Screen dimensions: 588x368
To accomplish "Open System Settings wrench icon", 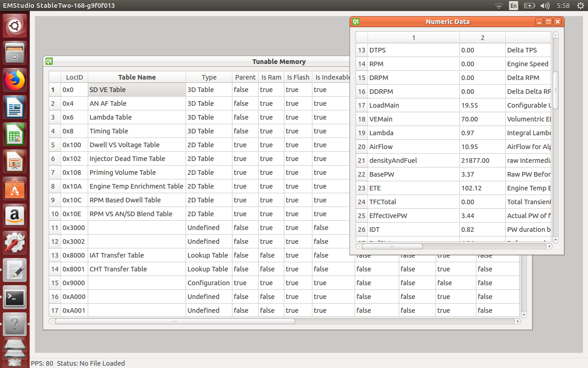I will pos(15,243).
